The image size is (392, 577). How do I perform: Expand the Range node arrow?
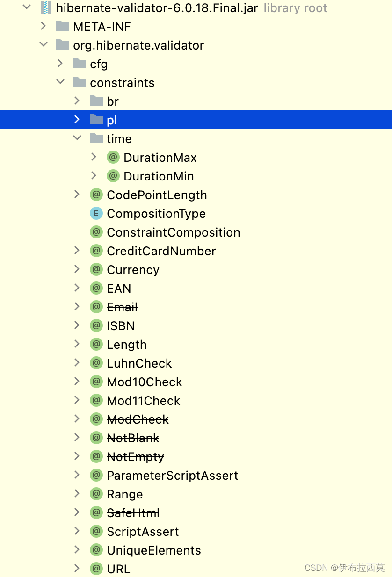pyautogui.click(x=77, y=493)
